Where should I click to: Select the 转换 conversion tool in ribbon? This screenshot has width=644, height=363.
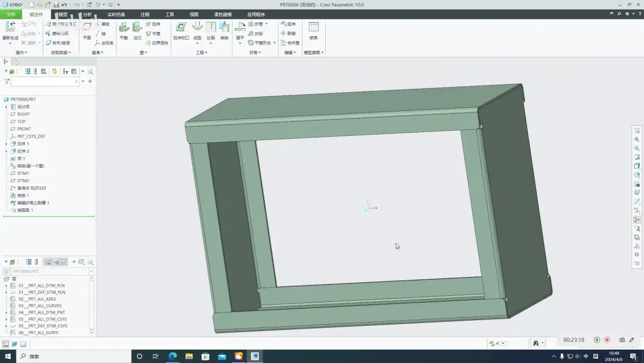pos(224,31)
